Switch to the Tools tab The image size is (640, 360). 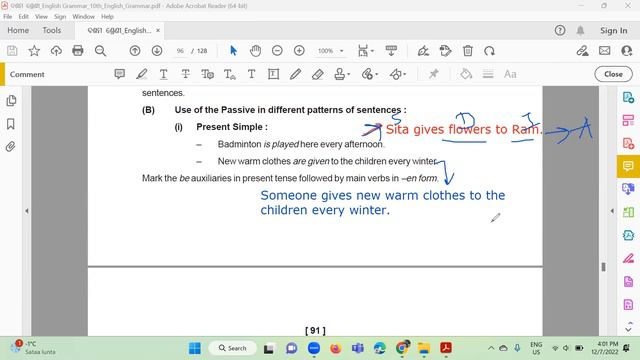(51, 30)
